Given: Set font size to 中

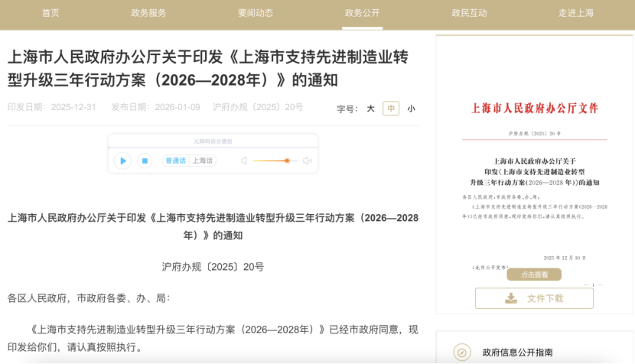Looking at the screenshot, I should pyautogui.click(x=391, y=109).
